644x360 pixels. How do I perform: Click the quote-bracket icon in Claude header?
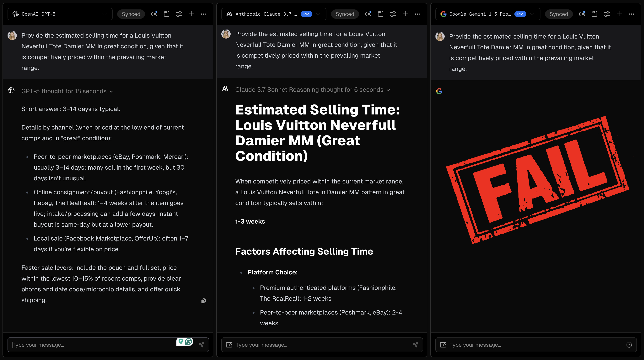pos(380,14)
